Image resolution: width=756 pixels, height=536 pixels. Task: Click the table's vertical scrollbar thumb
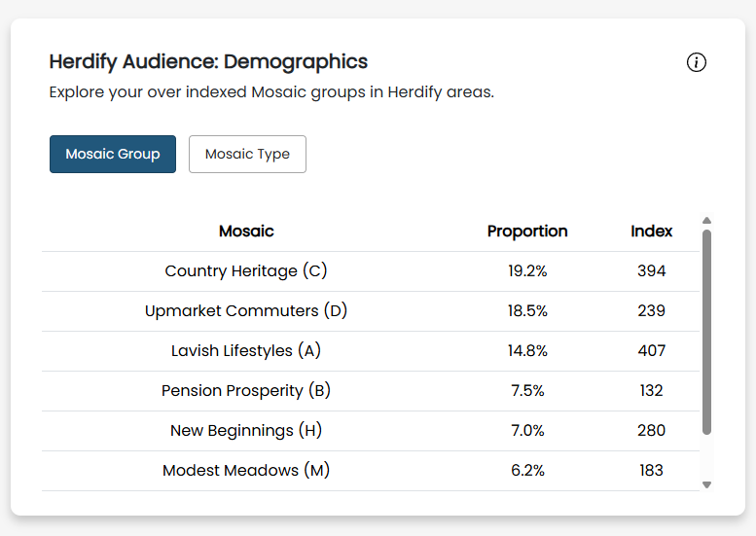(707, 331)
